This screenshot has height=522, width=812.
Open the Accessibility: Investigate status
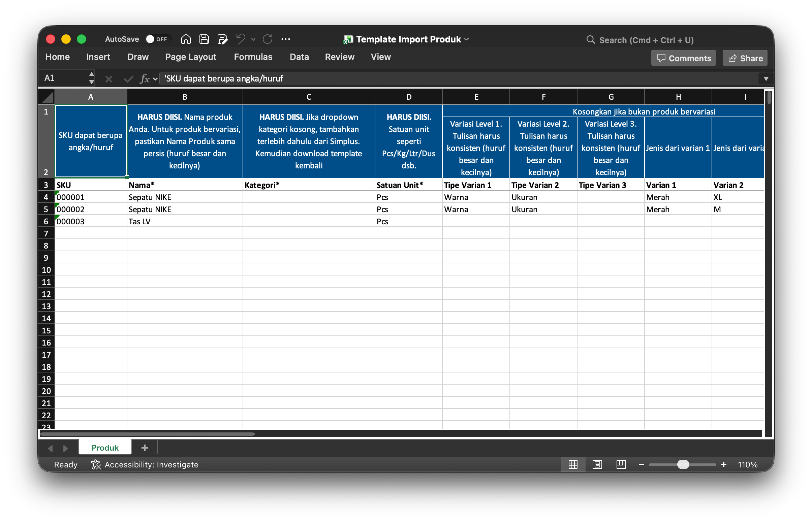pyautogui.click(x=145, y=464)
